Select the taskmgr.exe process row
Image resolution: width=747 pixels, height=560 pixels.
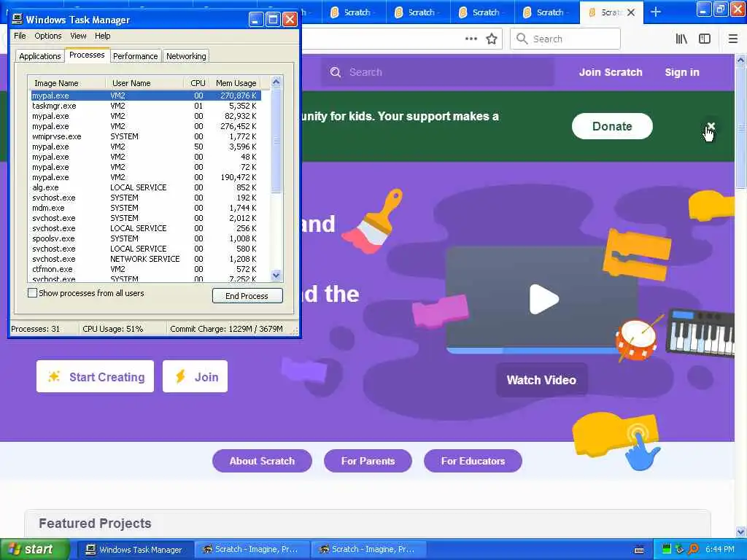[x=145, y=106]
